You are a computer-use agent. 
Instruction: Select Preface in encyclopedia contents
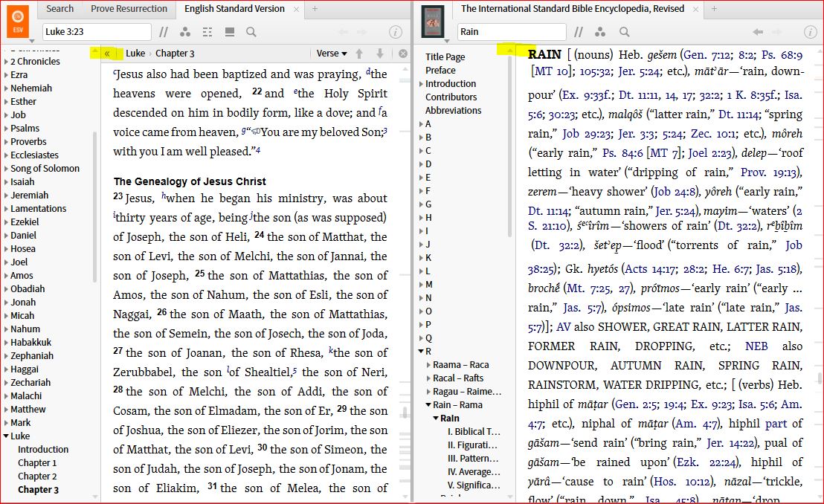point(440,71)
